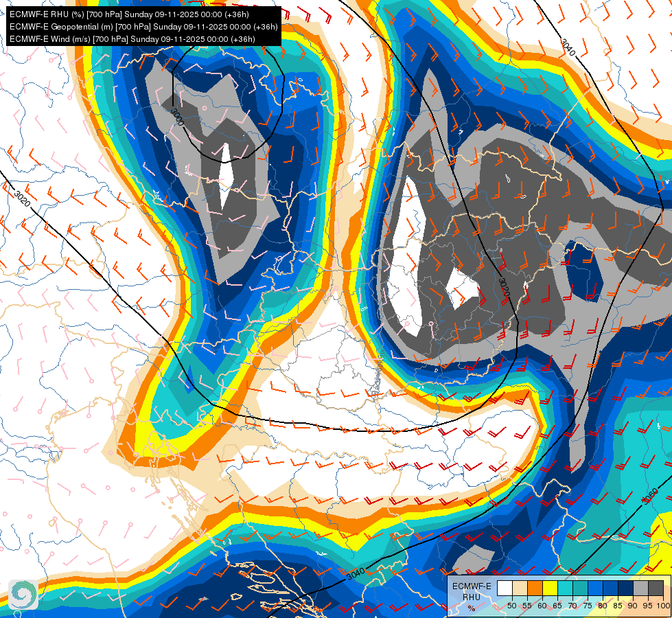Click the legend tick value 85
The image size is (672, 618).
coord(618,606)
